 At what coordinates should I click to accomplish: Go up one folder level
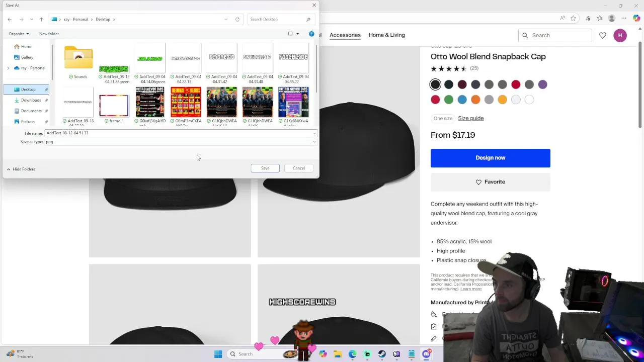pos(41,19)
